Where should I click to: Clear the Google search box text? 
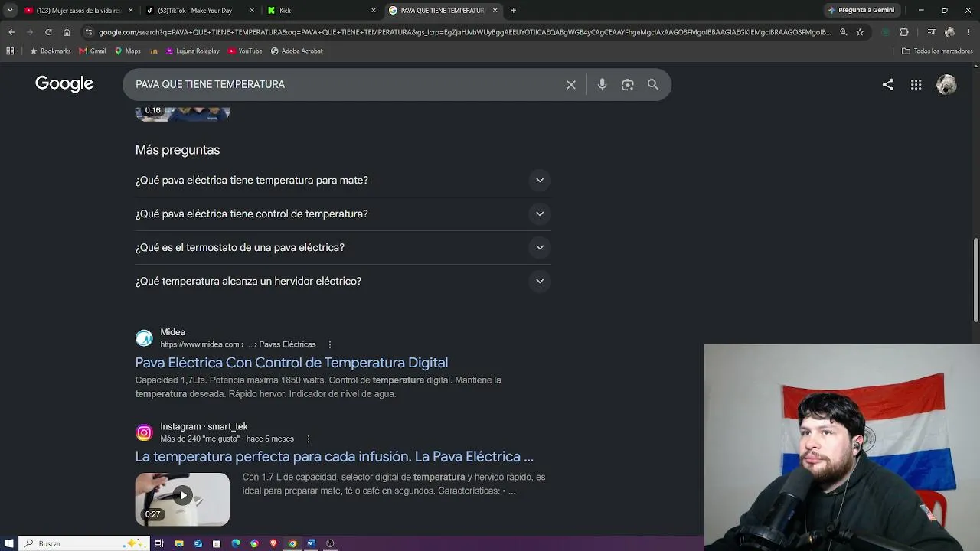tap(571, 85)
